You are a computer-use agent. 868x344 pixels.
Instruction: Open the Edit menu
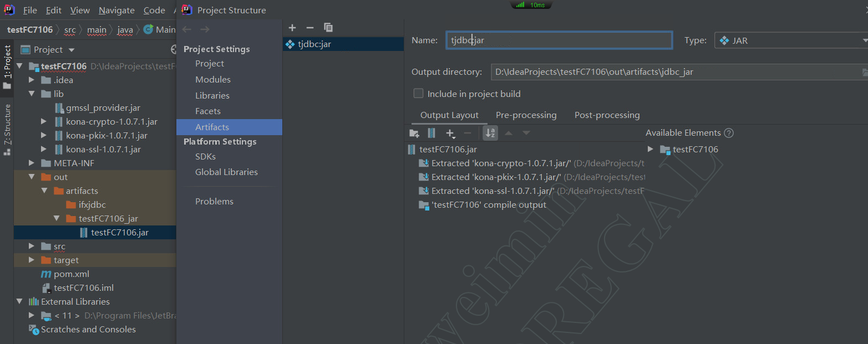tap(54, 11)
